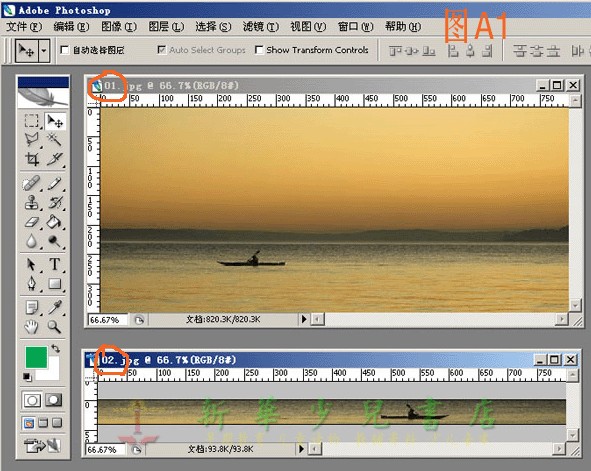591x471 pixels.
Task: Select Full Screen Mode with menu bar
Action: [43, 423]
